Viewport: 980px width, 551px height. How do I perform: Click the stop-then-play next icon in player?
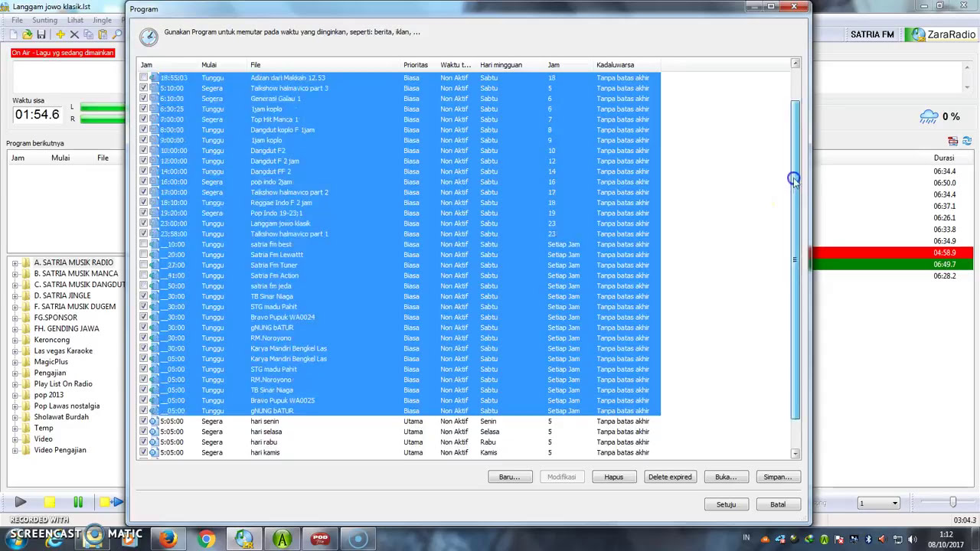[112, 502]
